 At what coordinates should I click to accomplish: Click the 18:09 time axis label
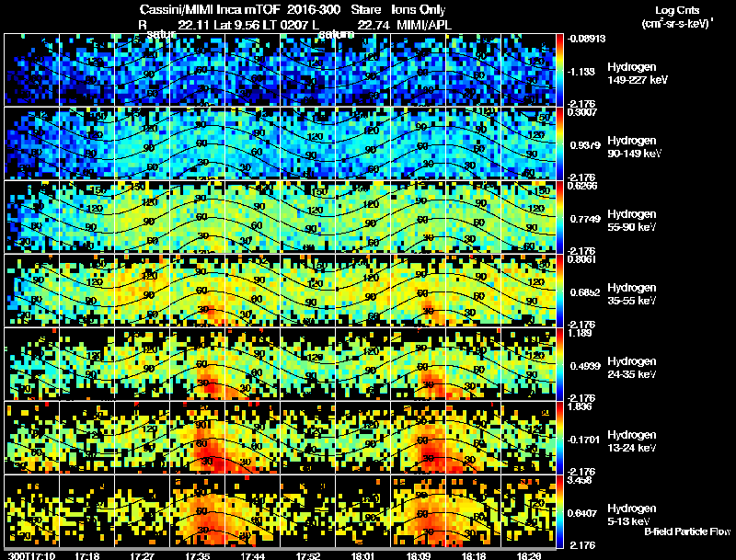(419, 555)
